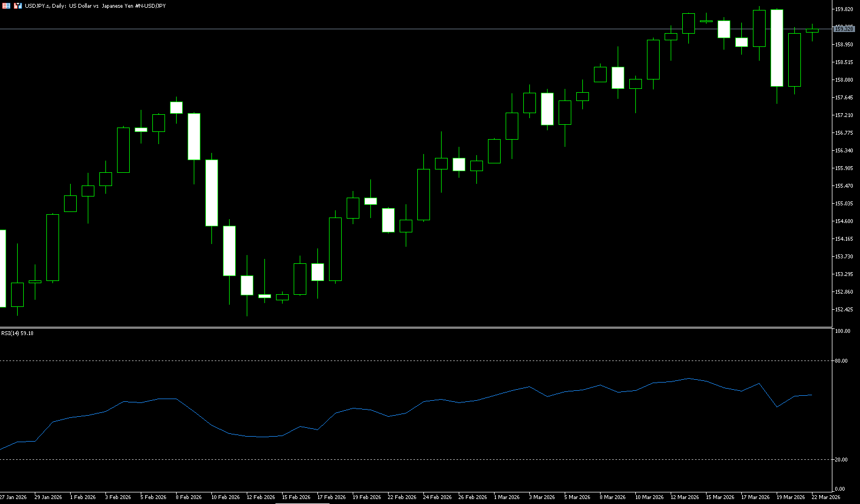Select the last candlestick on the chart
The width and height of the screenshot is (860, 504).
(x=812, y=31)
